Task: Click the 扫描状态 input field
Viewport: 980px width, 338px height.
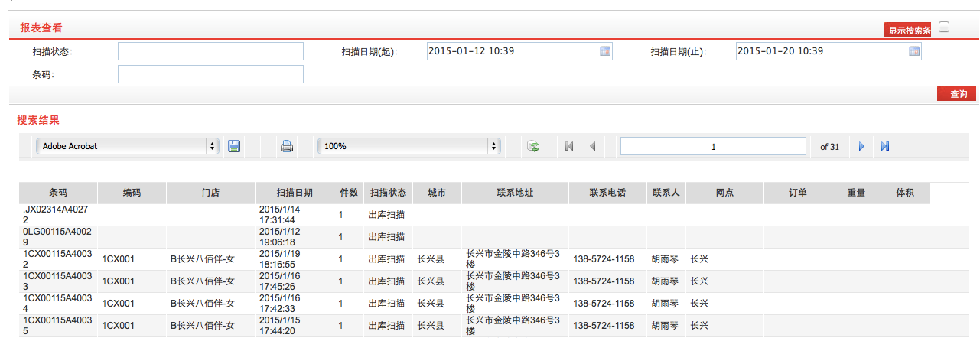Action: pyautogui.click(x=210, y=51)
